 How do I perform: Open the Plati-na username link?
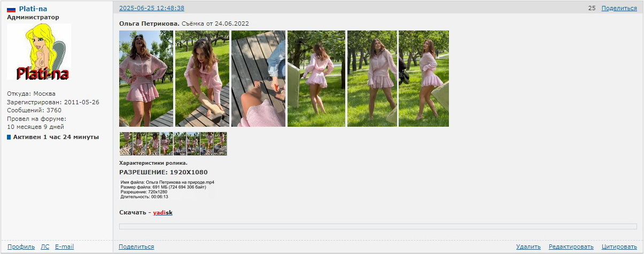33,9
